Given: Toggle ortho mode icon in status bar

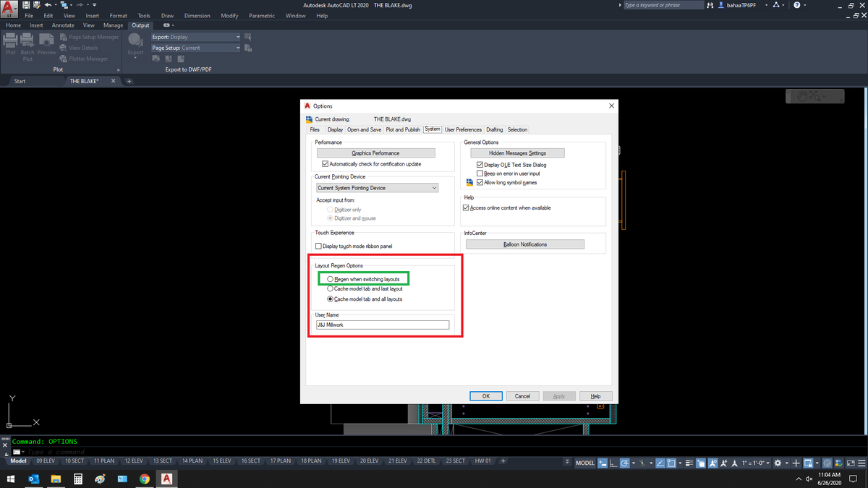Looking at the screenshot, I should click(613, 463).
